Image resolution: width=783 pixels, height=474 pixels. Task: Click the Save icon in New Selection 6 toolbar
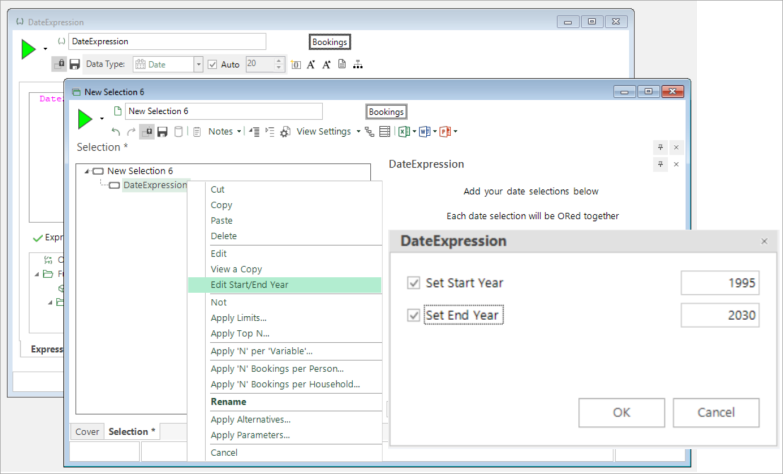pos(162,131)
